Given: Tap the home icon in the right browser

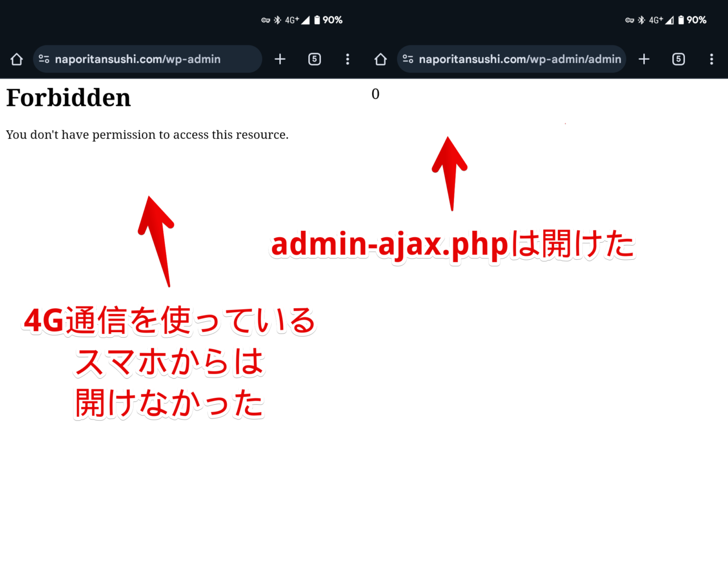Looking at the screenshot, I should click(380, 59).
